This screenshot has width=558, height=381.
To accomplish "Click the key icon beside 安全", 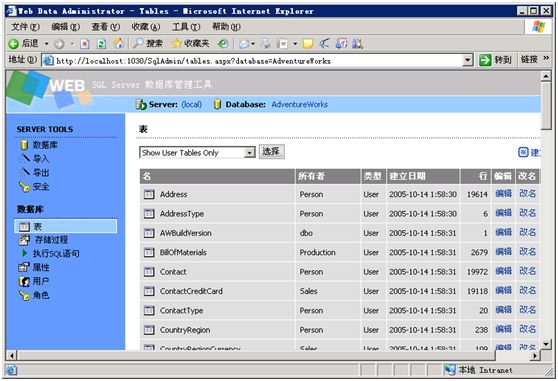I will 24,187.
